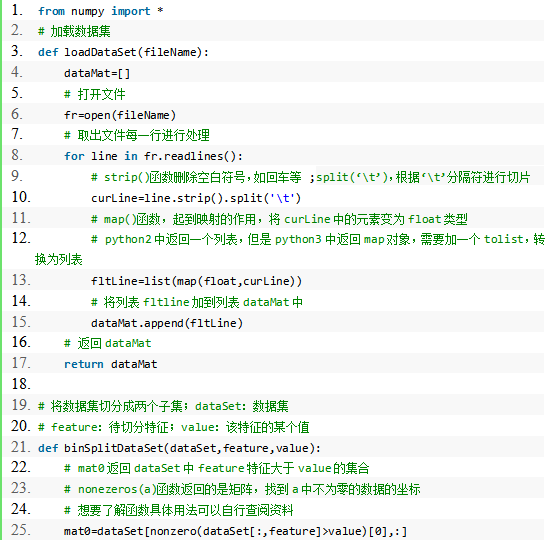Select comment '# 返回 dataMat'

[x=108, y=343]
